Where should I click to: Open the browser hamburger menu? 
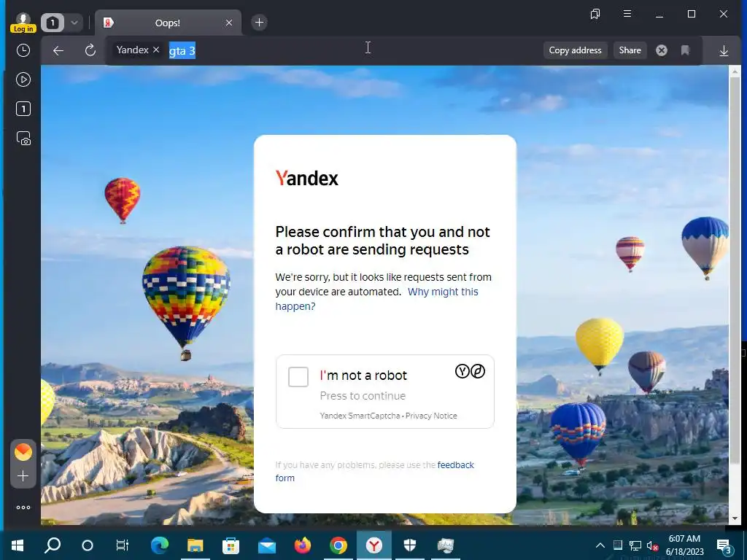pyautogui.click(x=627, y=14)
